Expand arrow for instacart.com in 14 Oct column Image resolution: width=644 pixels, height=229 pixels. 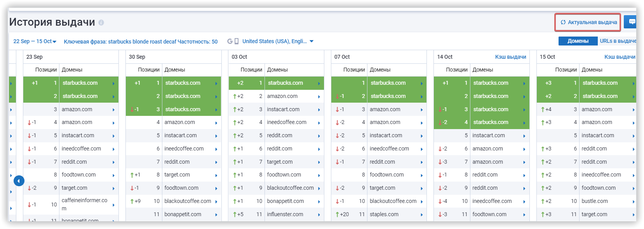(x=524, y=136)
